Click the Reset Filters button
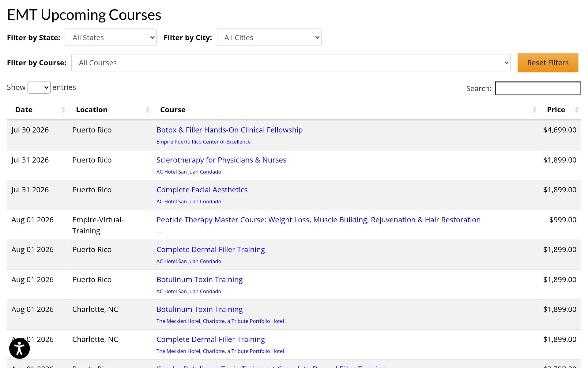588x368 pixels. click(548, 63)
